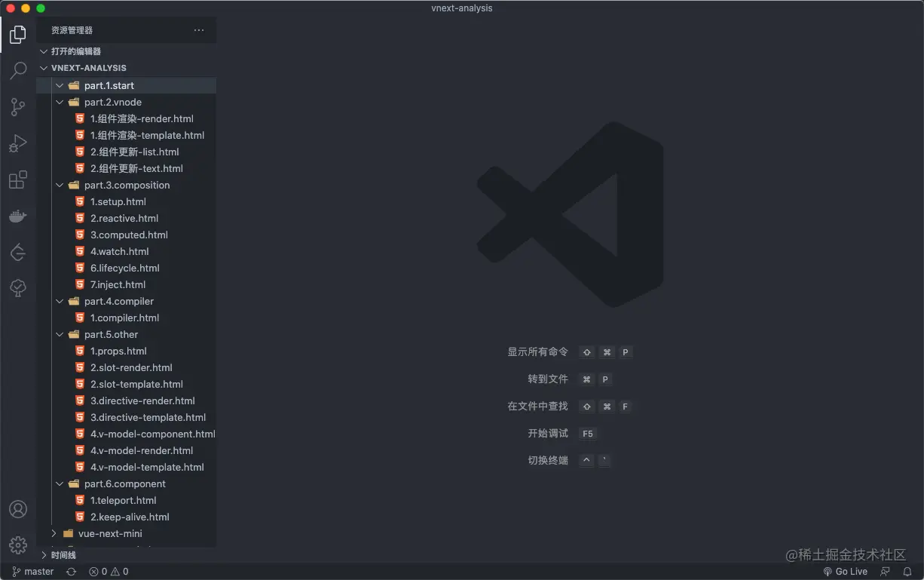
Task: Open 2.keep-alive.html file
Action: 127,517
